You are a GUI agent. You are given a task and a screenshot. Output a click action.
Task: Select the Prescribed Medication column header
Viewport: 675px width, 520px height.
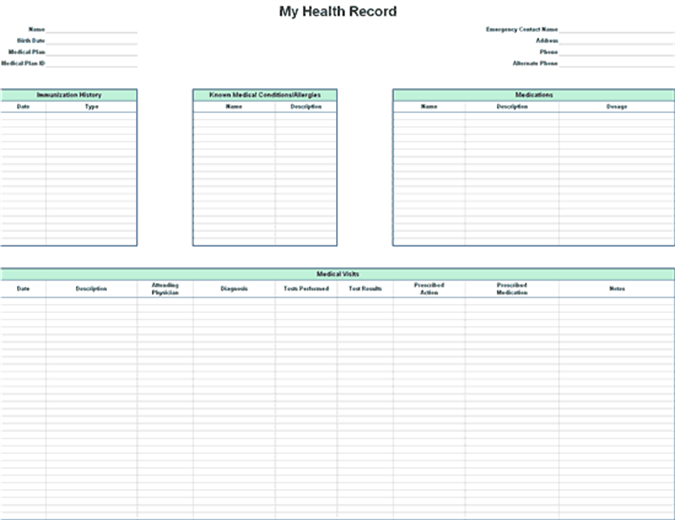pyautogui.click(x=511, y=288)
